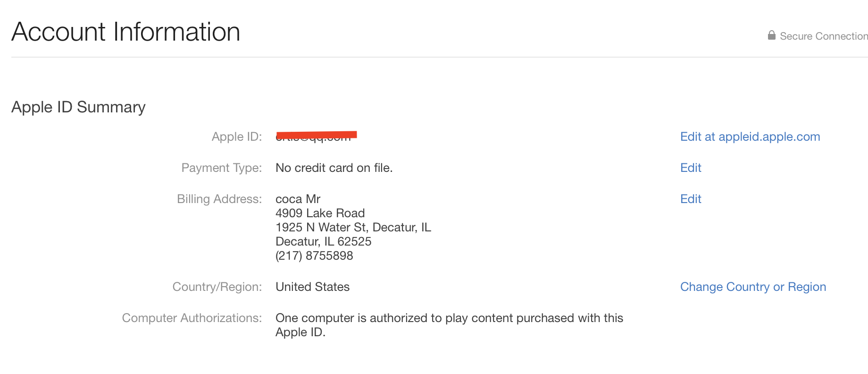Image resolution: width=868 pixels, height=374 pixels.
Task: Click the billing name 'coca Mr'
Action: [x=298, y=199]
